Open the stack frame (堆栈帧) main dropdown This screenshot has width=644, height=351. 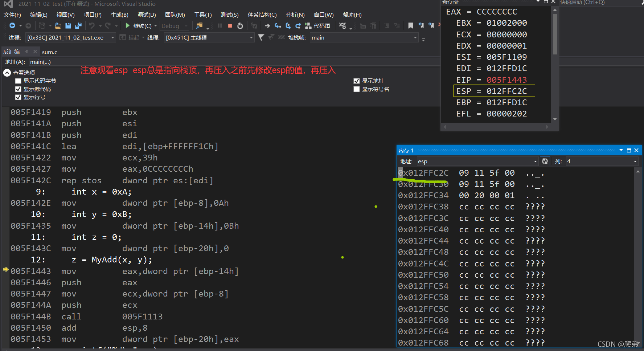(364, 37)
